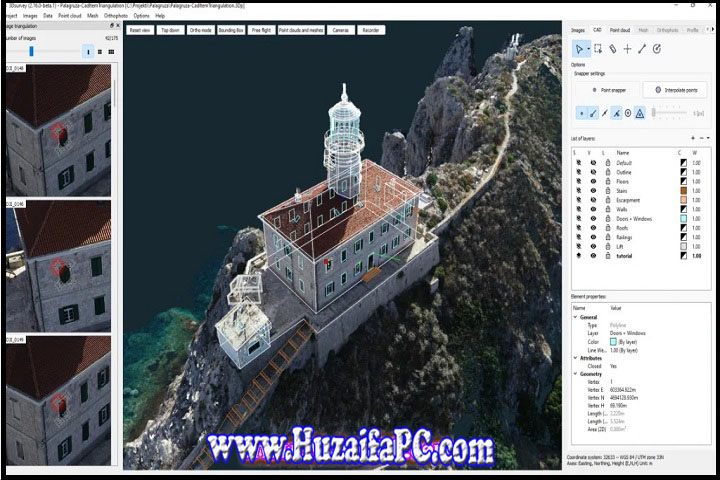Open the Lift layer gray color swatch
Image resolution: width=720 pixels, height=480 pixels.
[x=683, y=246]
